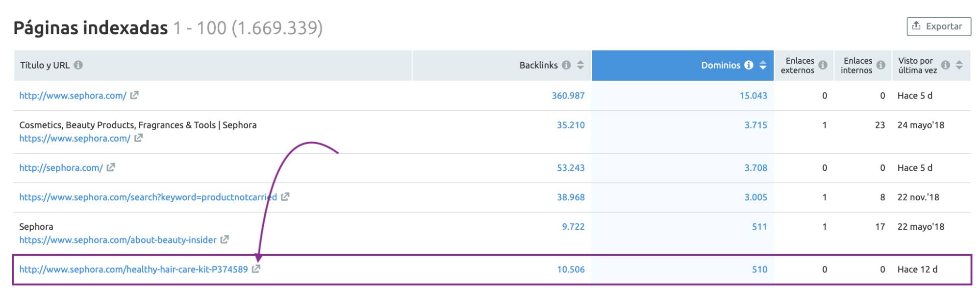Open link http://sephora.com/
The width and height of the screenshot is (980, 288).
pos(61,168)
